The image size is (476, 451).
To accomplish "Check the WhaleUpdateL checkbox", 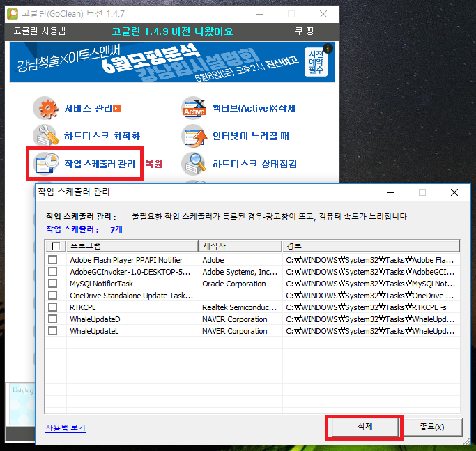I will point(53,330).
